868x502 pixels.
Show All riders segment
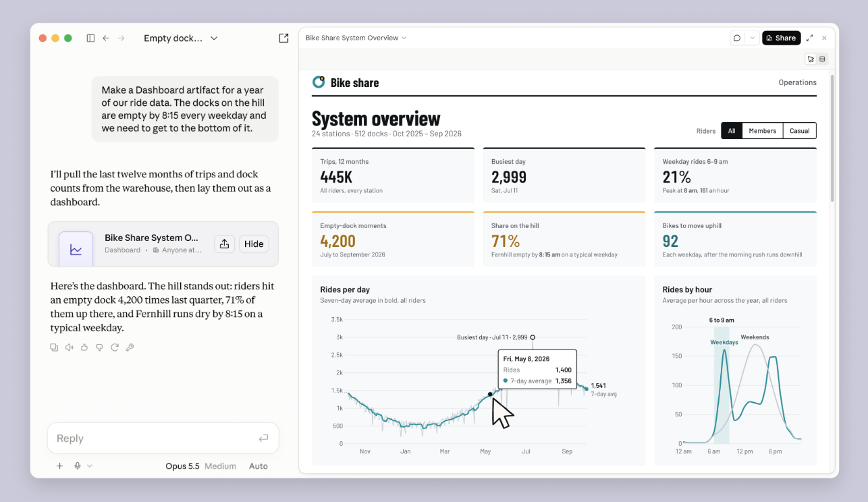732,131
